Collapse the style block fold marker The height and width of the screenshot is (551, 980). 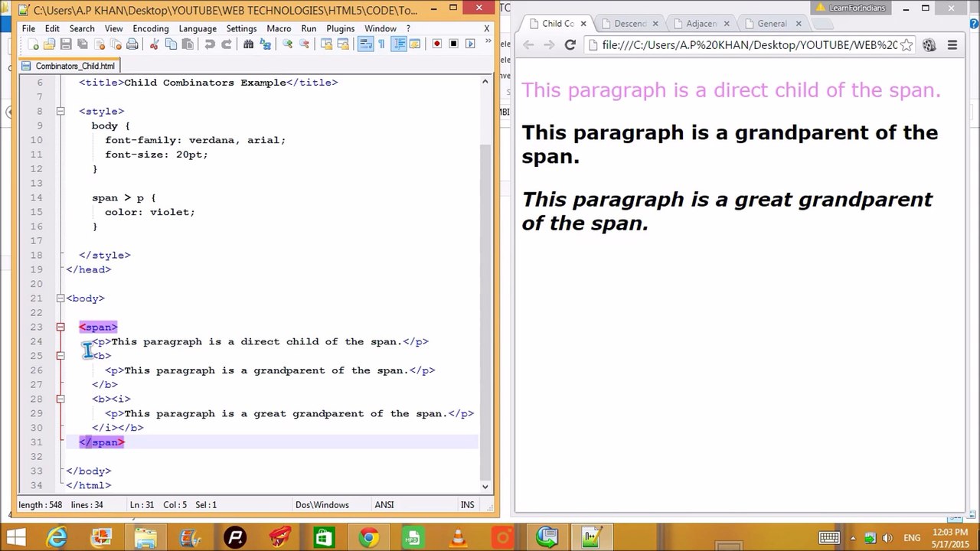60,111
